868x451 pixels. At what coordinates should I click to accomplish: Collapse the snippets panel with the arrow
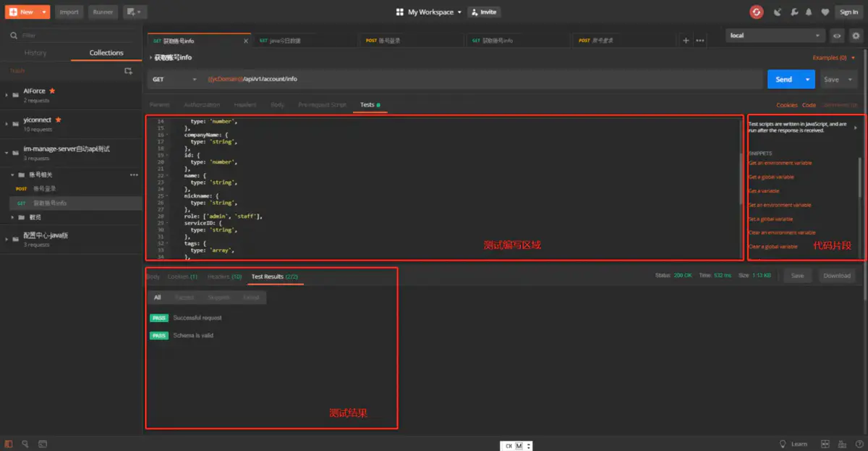(x=856, y=128)
